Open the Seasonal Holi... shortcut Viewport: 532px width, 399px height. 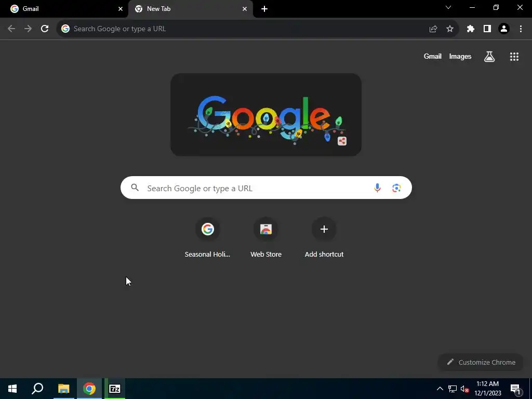click(x=207, y=237)
